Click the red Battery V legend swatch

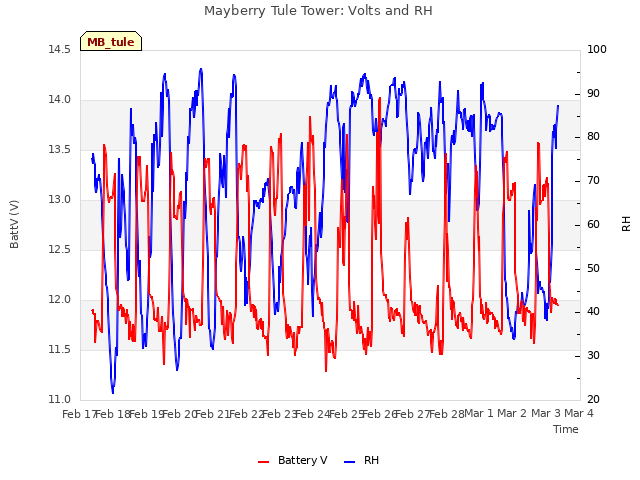(264, 462)
